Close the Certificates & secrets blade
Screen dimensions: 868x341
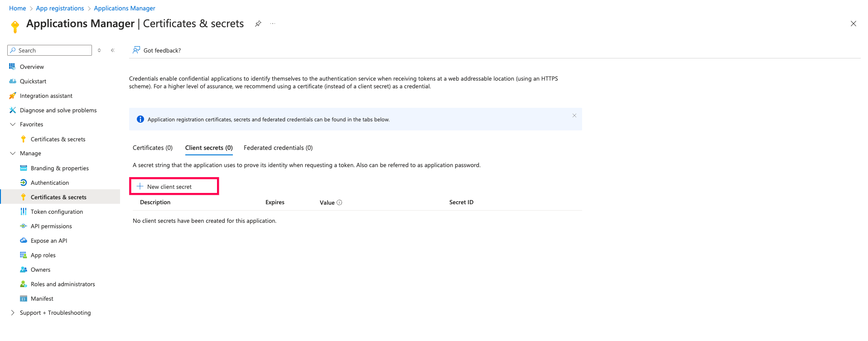coord(853,24)
